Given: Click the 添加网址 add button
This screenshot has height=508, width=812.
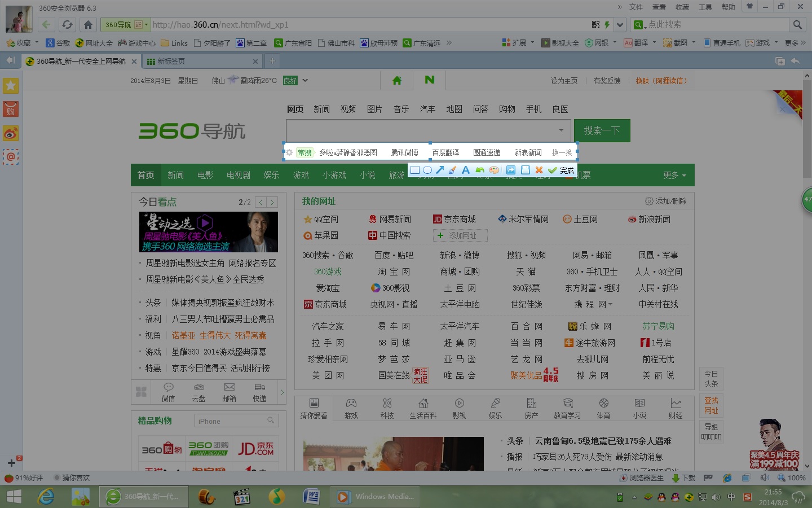Looking at the screenshot, I should pyautogui.click(x=460, y=235).
